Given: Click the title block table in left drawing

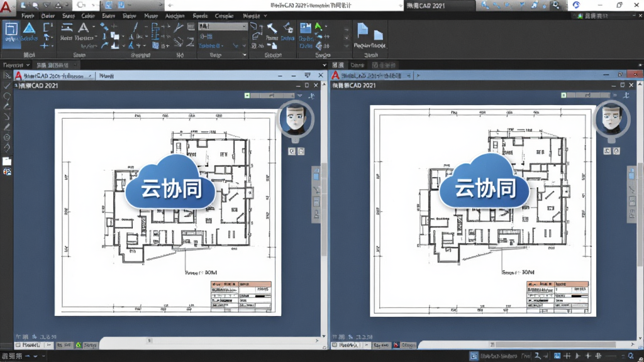Looking at the screenshot, I should [241, 297].
